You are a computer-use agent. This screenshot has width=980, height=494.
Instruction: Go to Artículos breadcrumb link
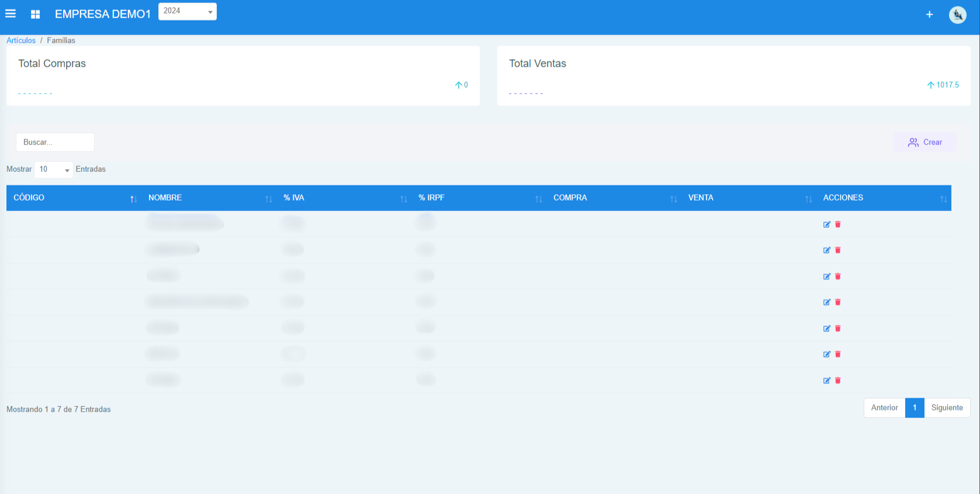[21, 40]
